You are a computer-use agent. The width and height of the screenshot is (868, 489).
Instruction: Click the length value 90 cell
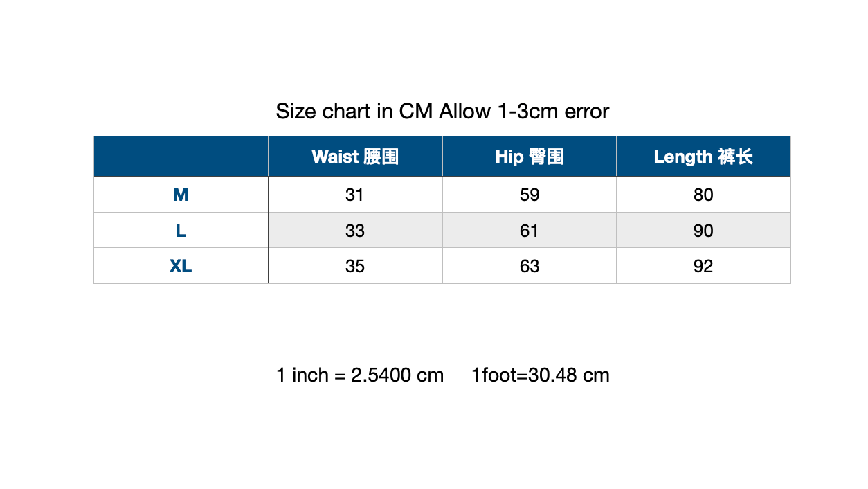pyautogui.click(x=703, y=230)
